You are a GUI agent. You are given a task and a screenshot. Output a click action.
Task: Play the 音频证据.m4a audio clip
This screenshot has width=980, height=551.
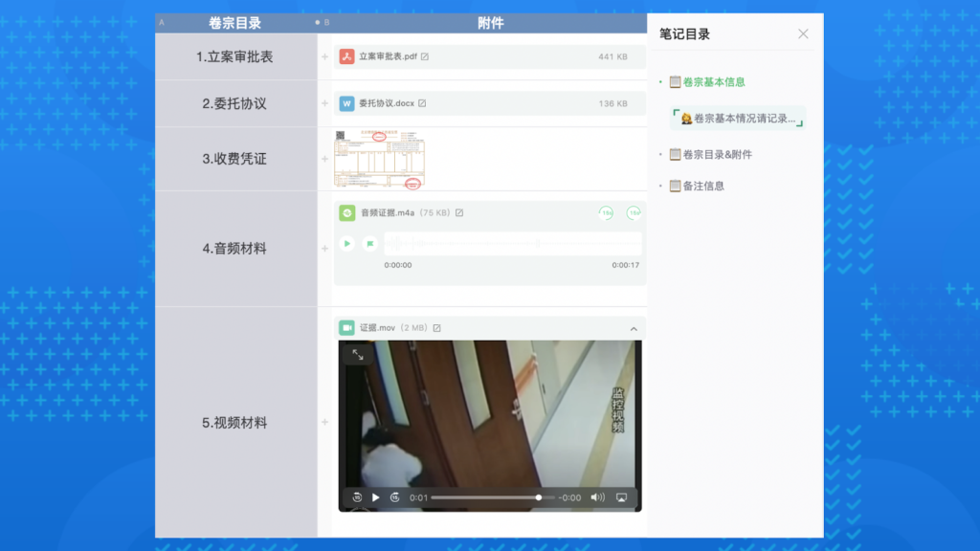coord(346,244)
